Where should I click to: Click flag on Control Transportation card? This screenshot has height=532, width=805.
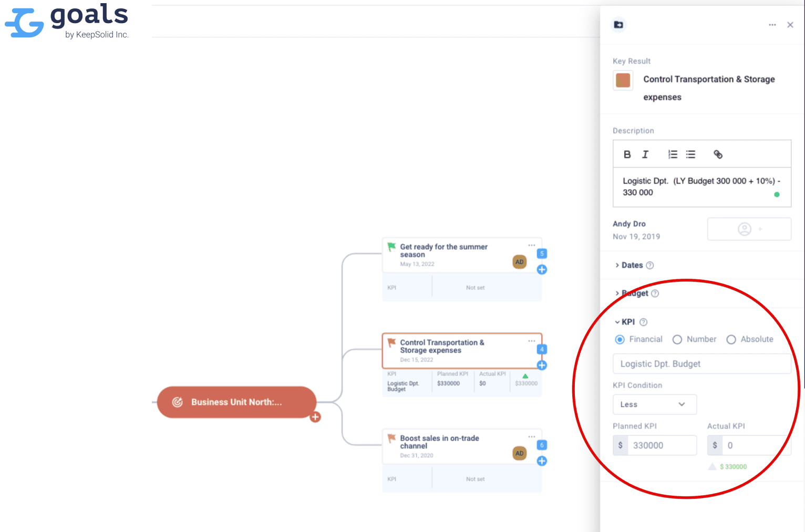(391, 342)
